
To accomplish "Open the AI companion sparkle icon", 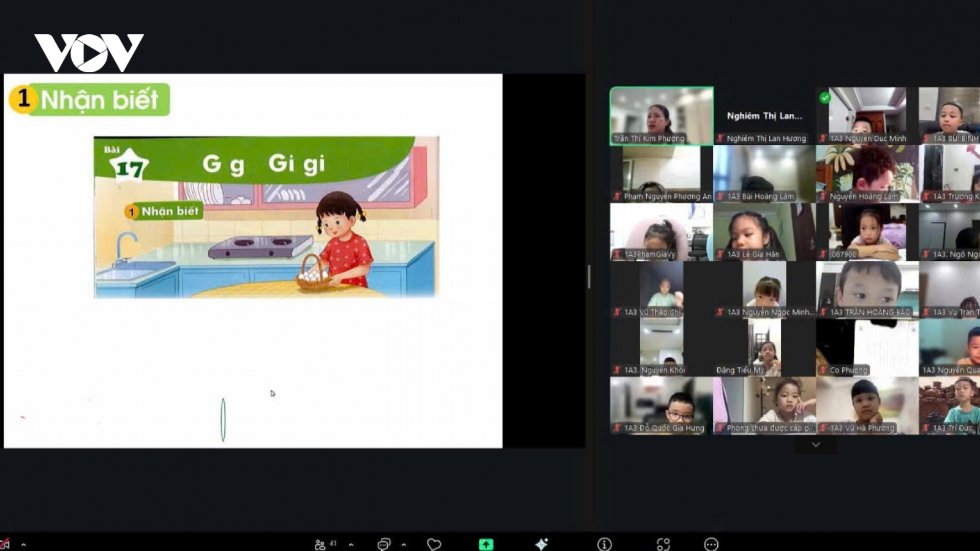I will click(542, 544).
